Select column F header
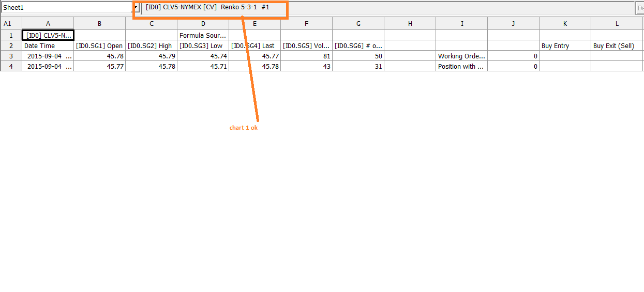Screen dimensions: 644x292 [307, 24]
